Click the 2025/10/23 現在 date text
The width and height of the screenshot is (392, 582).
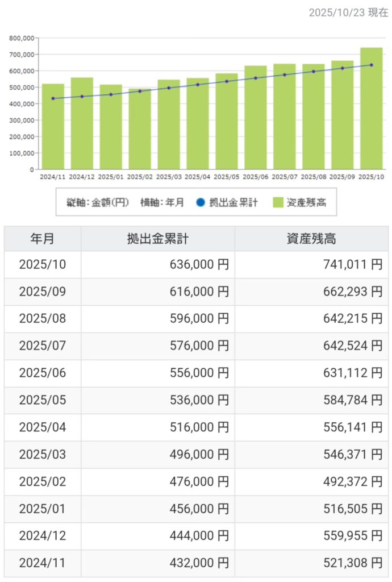click(x=348, y=13)
